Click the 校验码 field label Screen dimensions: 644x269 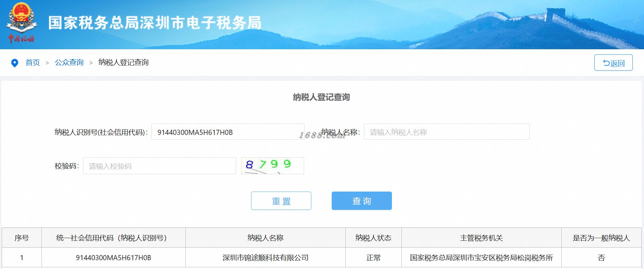[x=67, y=166]
